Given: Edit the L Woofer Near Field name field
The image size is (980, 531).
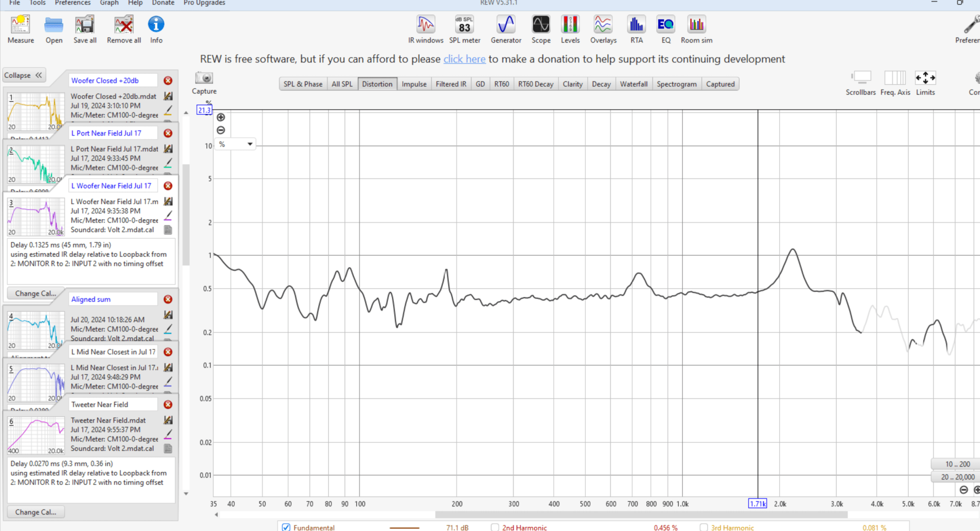Looking at the screenshot, I should tap(112, 186).
